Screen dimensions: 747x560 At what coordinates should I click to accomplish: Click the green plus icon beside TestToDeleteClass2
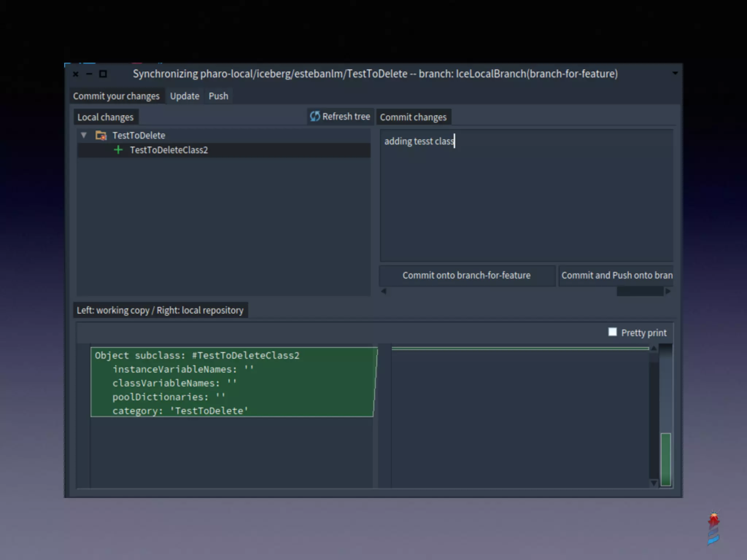pyautogui.click(x=118, y=150)
